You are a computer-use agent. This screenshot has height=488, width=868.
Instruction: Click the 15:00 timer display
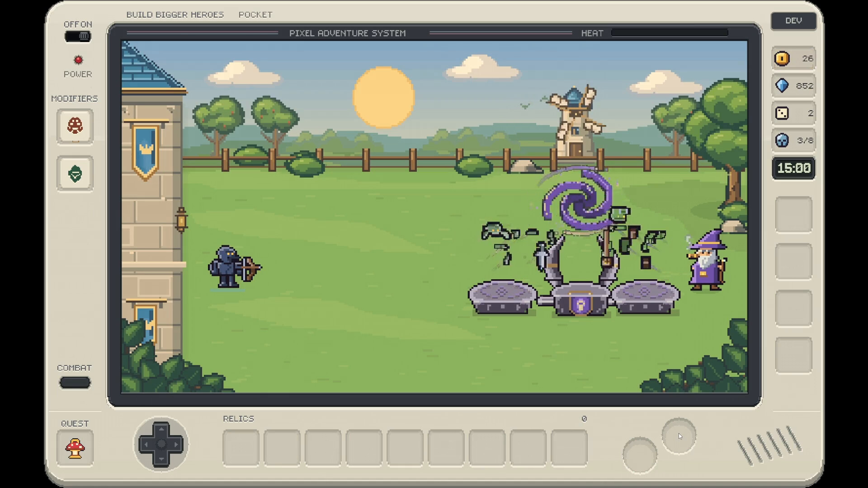pos(794,168)
